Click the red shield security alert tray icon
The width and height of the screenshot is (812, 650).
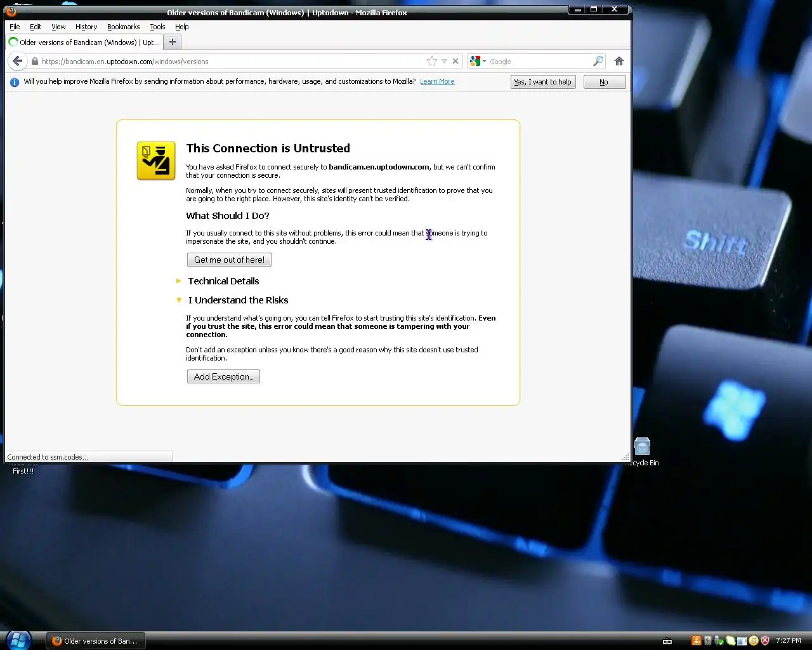click(765, 640)
